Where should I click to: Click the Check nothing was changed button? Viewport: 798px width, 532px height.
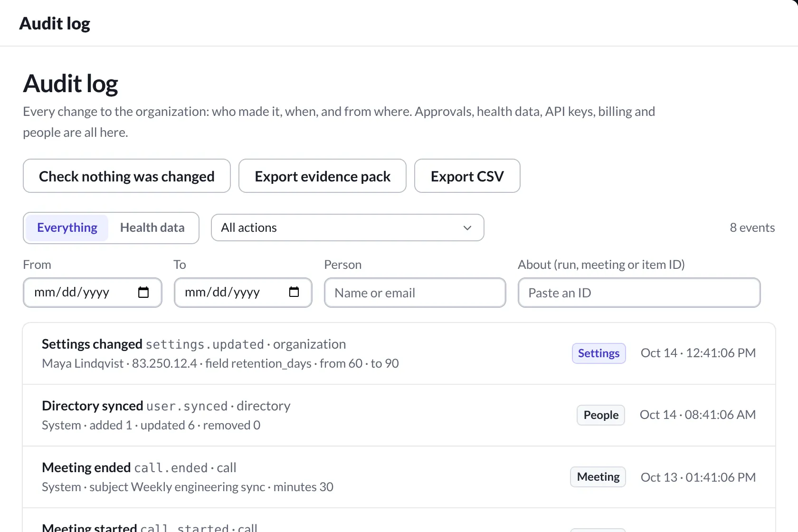pyautogui.click(x=127, y=176)
